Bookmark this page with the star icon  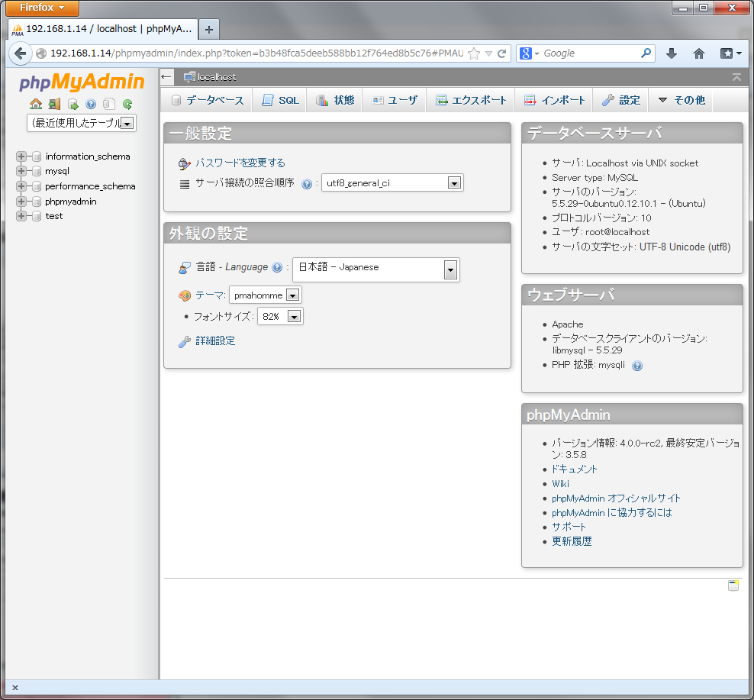tap(474, 53)
